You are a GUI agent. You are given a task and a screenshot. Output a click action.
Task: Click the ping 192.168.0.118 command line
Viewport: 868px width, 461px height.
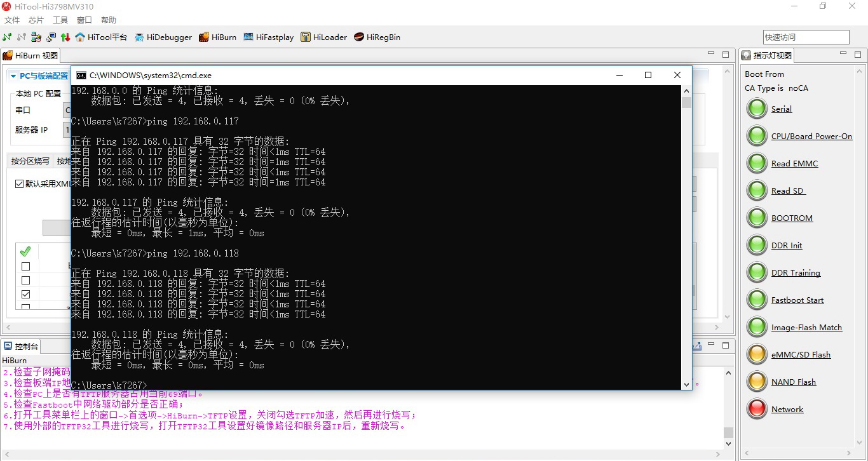pyautogui.click(x=155, y=253)
